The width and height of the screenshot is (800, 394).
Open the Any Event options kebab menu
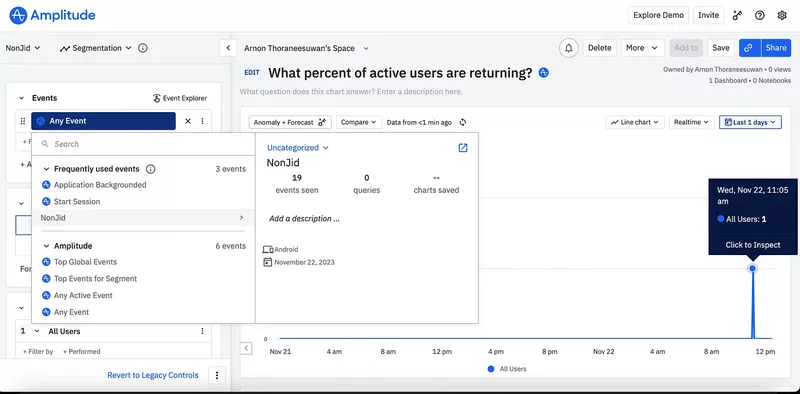203,121
